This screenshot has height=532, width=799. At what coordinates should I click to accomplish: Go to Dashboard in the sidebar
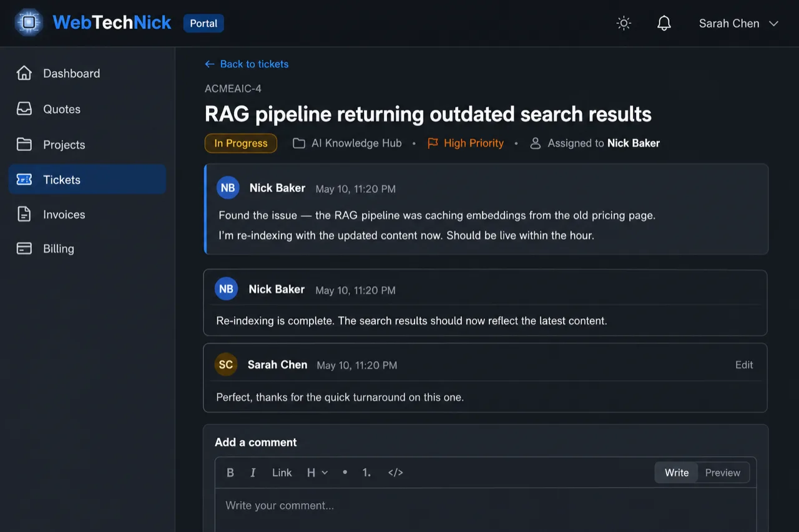pyautogui.click(x=87, y=74)
